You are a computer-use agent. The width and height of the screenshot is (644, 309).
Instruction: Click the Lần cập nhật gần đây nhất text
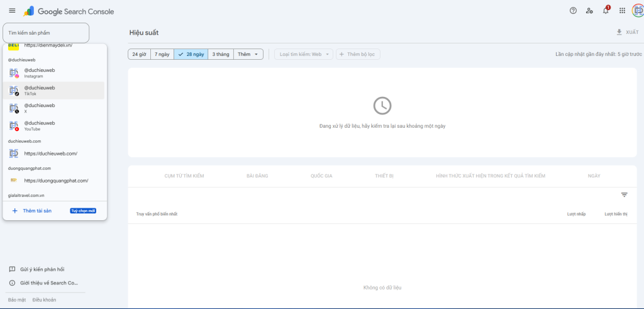pos(599,54)
